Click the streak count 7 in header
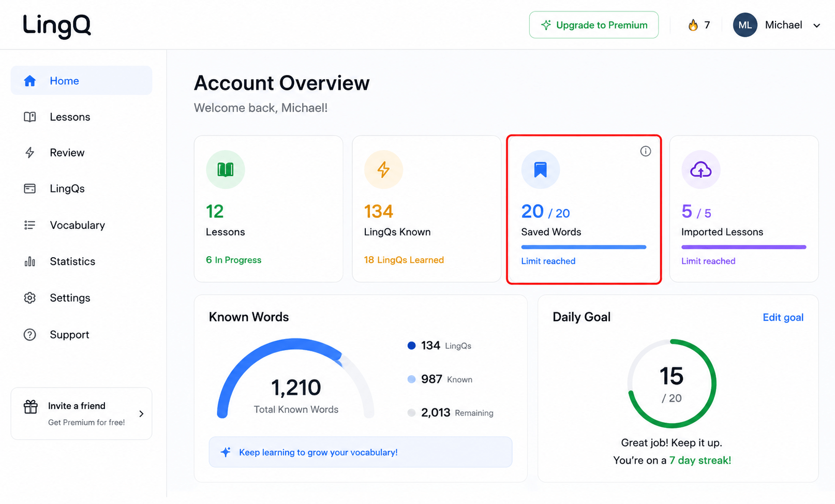Image resolution: width=835 pixels, height=504 pixels. point(707,25)
